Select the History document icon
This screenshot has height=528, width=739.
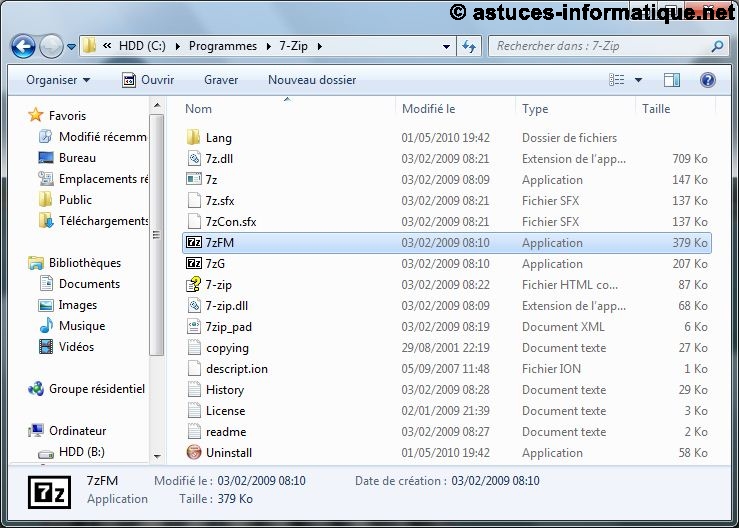[x=194, y=389]
